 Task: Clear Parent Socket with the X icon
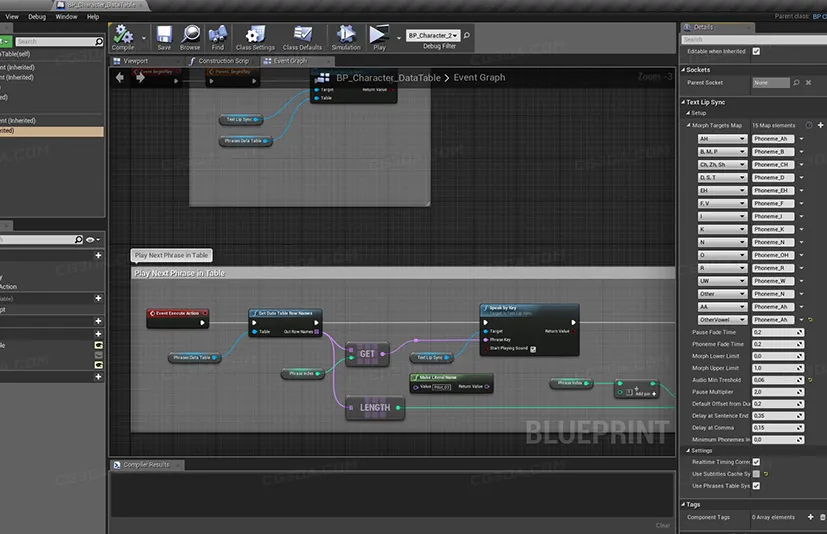[x=808, y=82]
